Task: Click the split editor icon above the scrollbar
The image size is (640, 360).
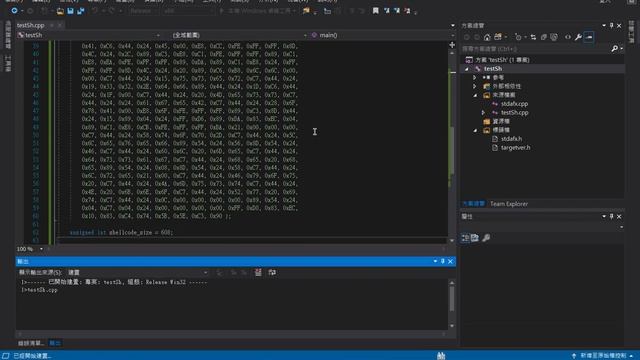Action: coord(452,45)
